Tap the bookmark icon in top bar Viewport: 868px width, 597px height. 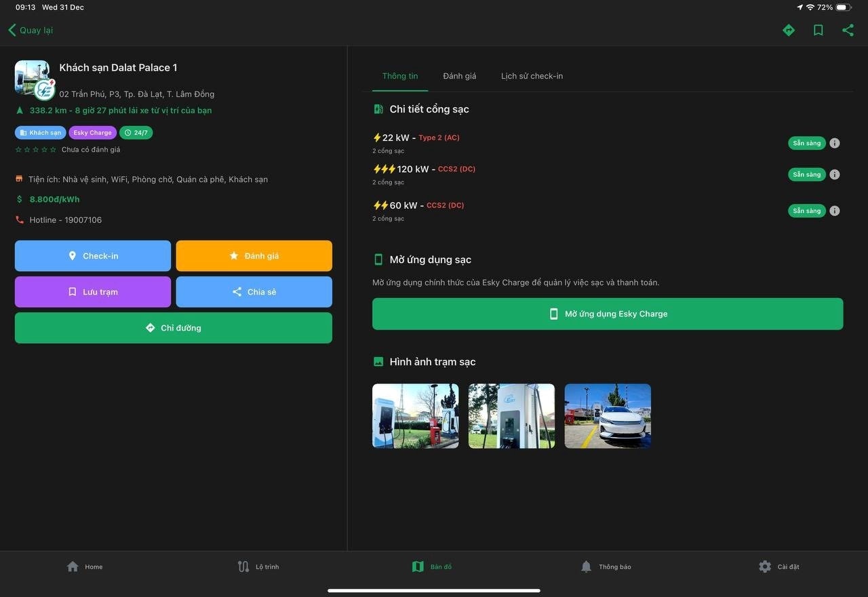click(818, 30)
